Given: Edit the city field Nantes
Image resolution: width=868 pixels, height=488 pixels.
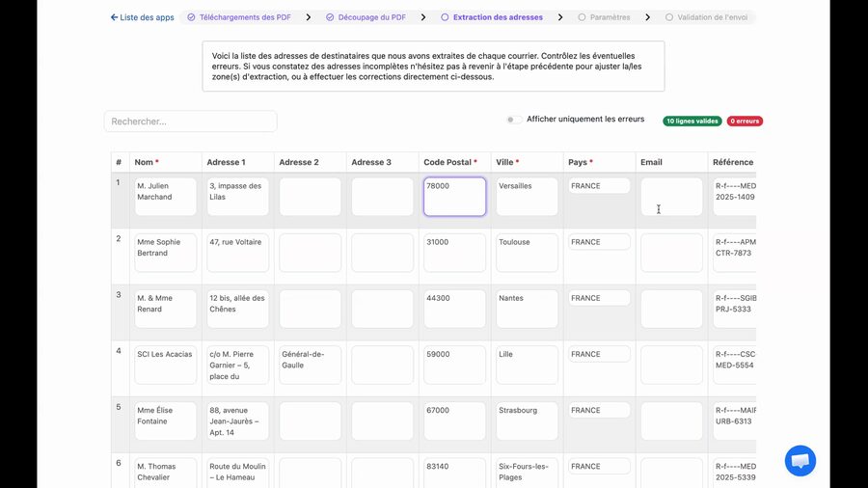Looking at the screenshot, I should 527,309.
